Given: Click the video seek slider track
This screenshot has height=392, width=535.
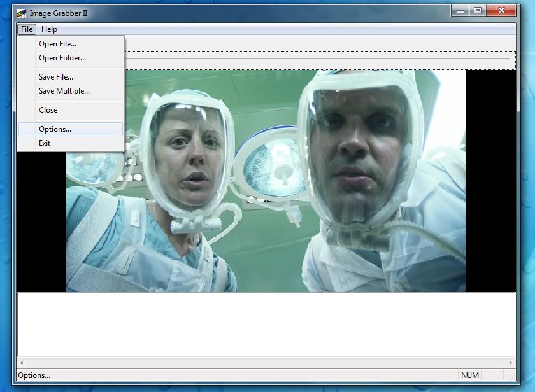Looking at the screenshot, I should tap(317, 59).
